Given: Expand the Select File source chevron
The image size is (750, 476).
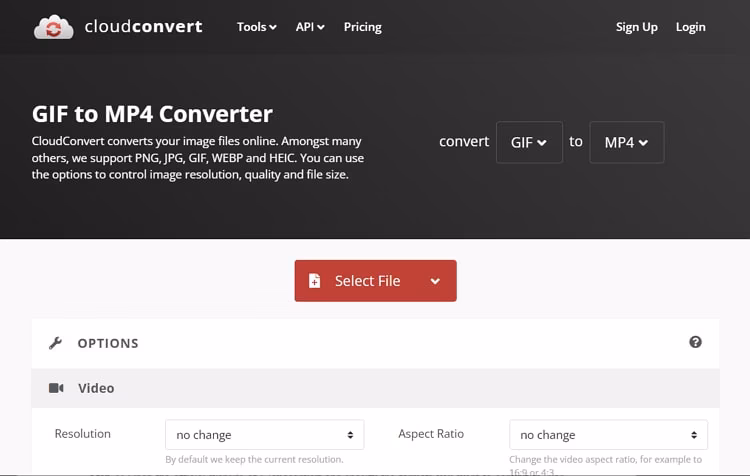Looking at the screenshot, I should click(435, 281).
